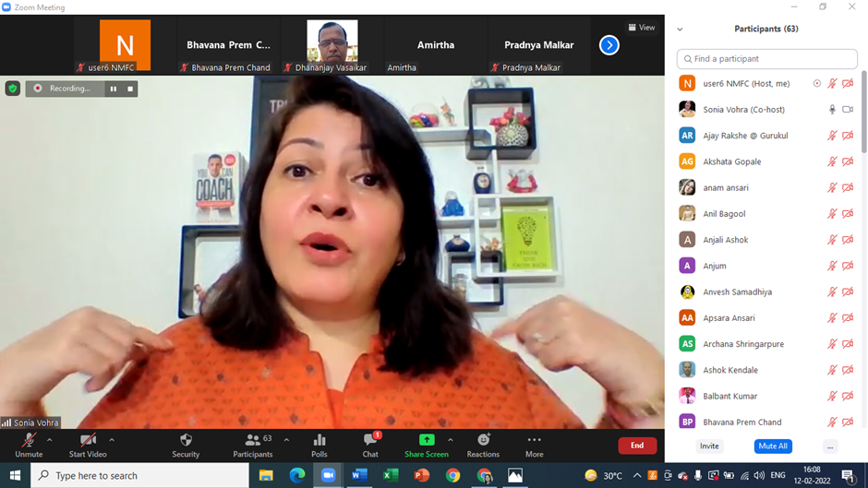
Task: Click the Find a participant search field
Action: (766, 59)
